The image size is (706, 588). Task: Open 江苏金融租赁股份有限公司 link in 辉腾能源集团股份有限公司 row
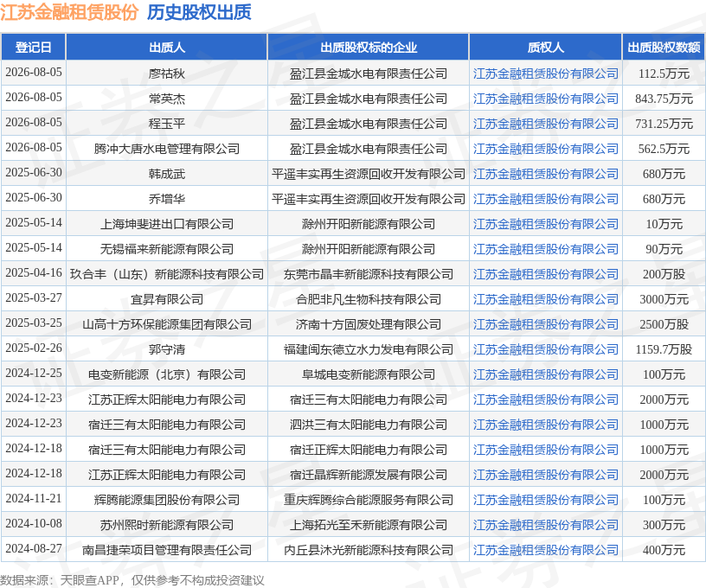coord(546,501)
